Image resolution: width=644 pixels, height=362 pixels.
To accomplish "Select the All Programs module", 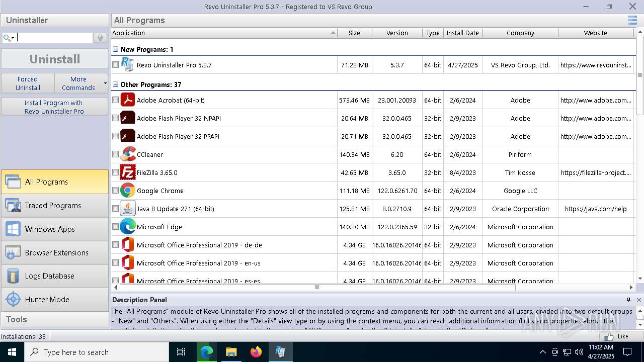I will [54, 182].
